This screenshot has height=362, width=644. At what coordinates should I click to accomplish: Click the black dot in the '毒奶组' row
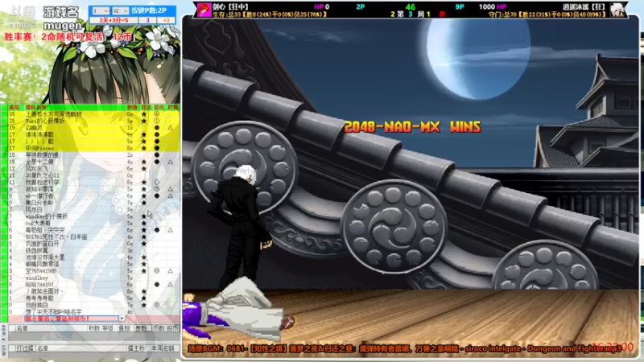coord(156,230)
